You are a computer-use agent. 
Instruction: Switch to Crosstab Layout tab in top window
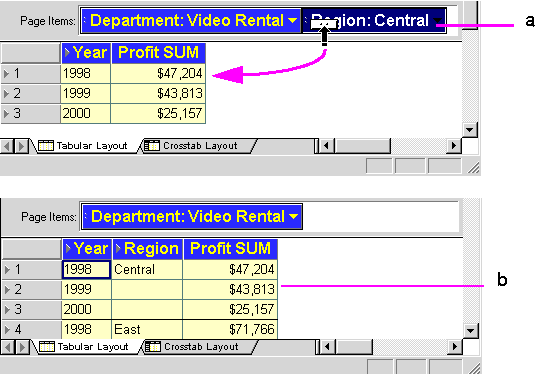(199, 146)
